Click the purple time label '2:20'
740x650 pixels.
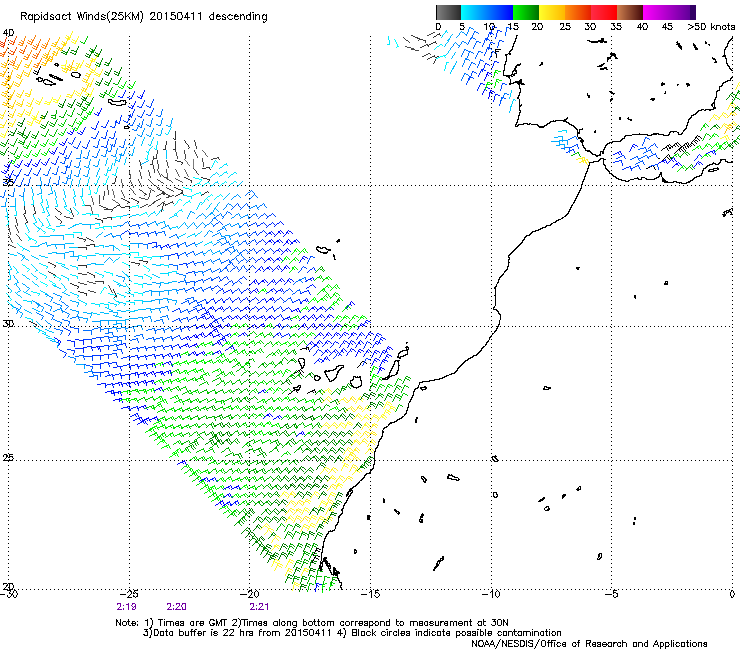[x=177, y=607]
